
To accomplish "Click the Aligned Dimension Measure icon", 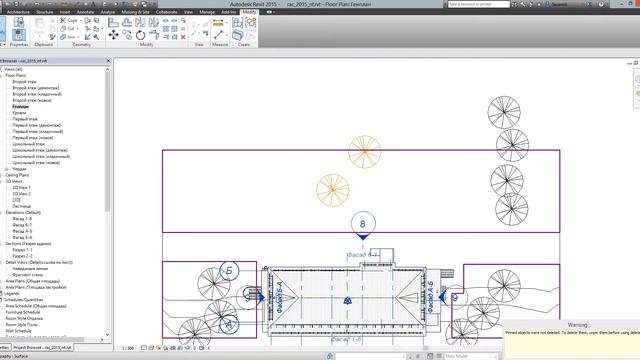I will tap(218, 23).
